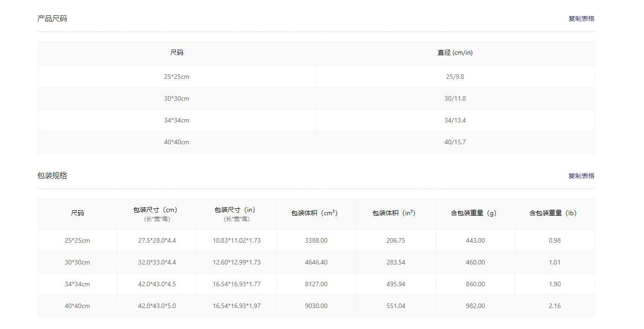Click the 尺码 header in product size table
The image size is (644, 329).
coord(176,52)
